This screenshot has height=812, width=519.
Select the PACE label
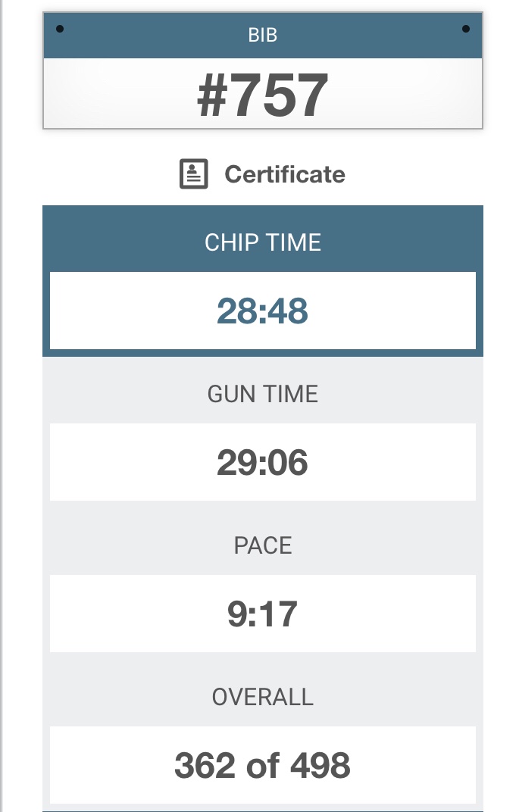262,545
